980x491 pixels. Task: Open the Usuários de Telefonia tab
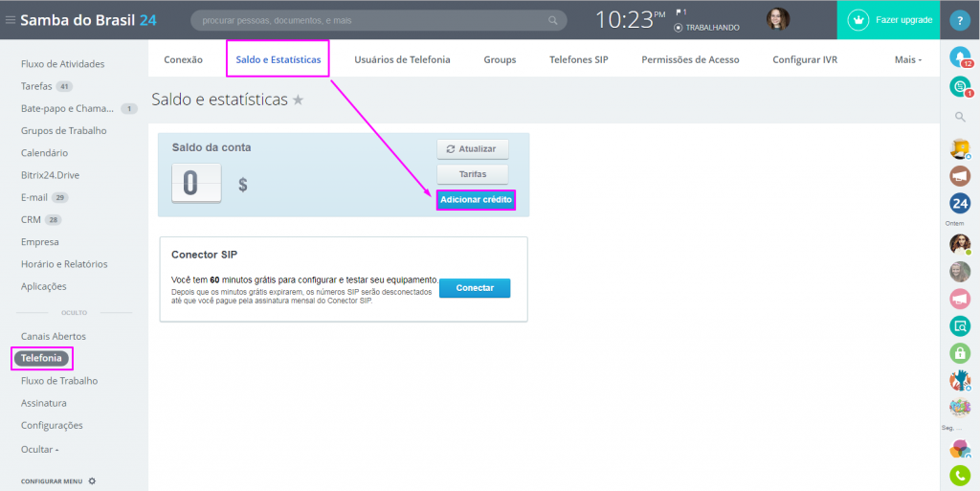coord(403,60)
